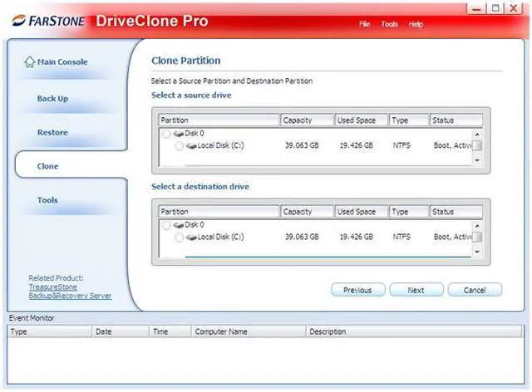Open the Help menu
Screen dimensions: 532x392
pyautogui.click(x=416, y=24)
